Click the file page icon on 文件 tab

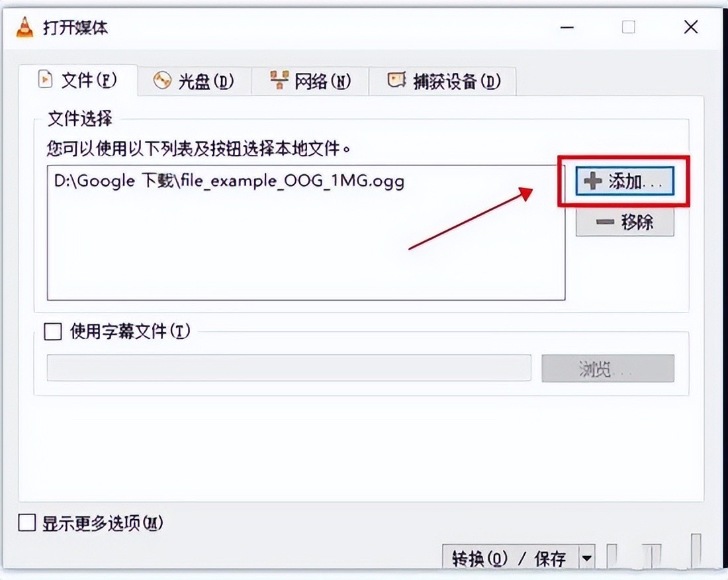[44, 79]
